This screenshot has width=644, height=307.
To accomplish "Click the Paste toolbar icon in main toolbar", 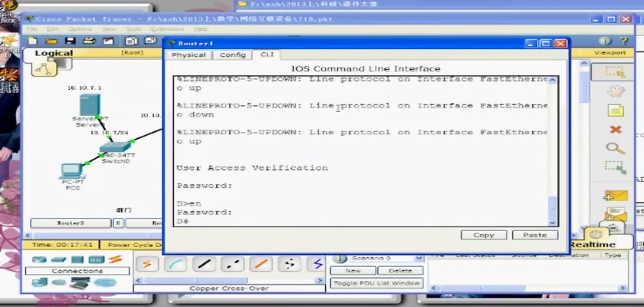I will coord(151,41).
